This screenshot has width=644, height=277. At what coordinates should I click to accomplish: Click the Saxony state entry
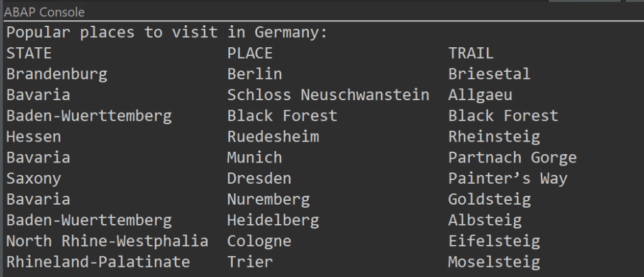coord(34,179)
